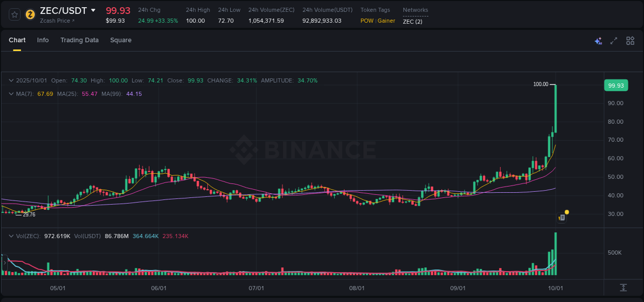Open the chart layout widgets picker
Screen dimensions: 644x302
[x=630, y=40]
